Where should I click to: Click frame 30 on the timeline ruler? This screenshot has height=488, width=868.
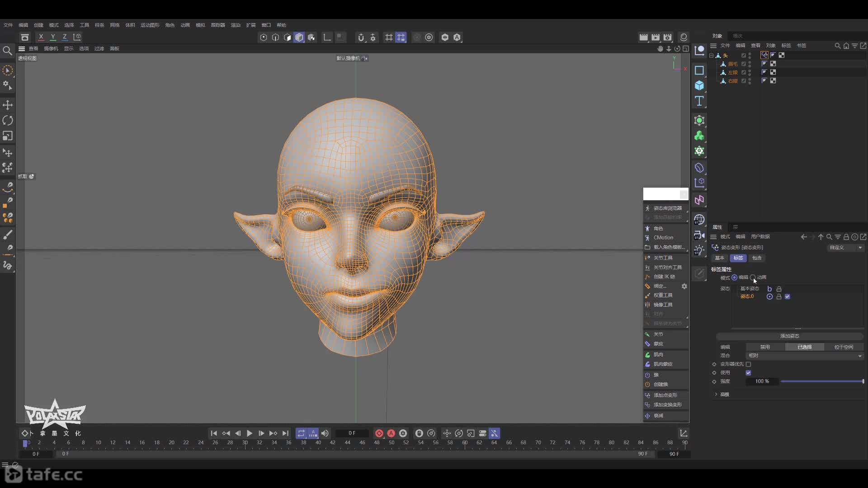[245, 443]
